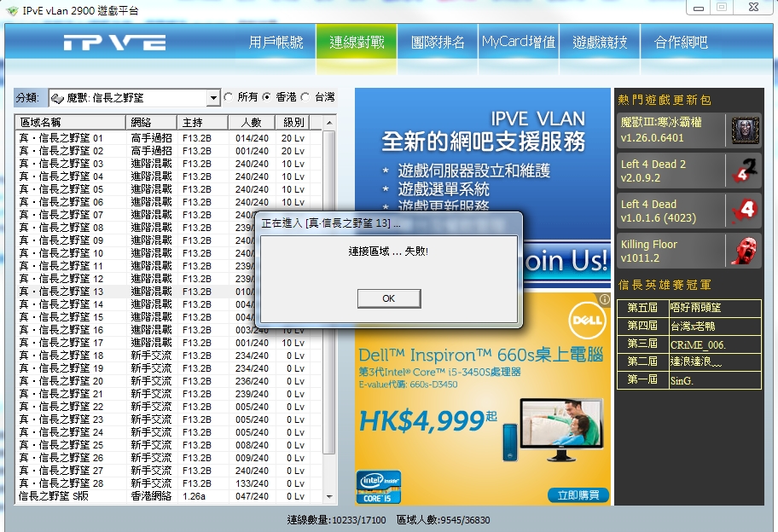Click the scroll down arrow of room list
This screenshot has width=778, height=532.
tap(329, 496)
